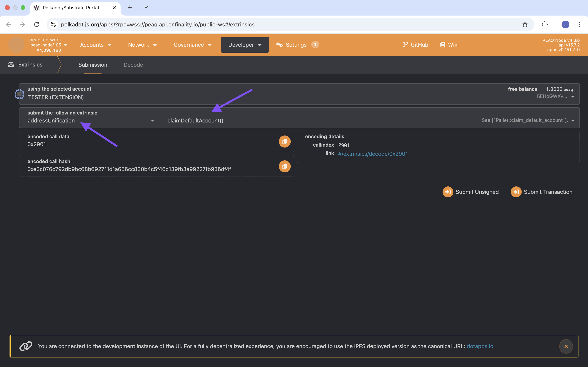
Task: Expand the addressUnification pallet dropdown
Action: pos(152,121)
